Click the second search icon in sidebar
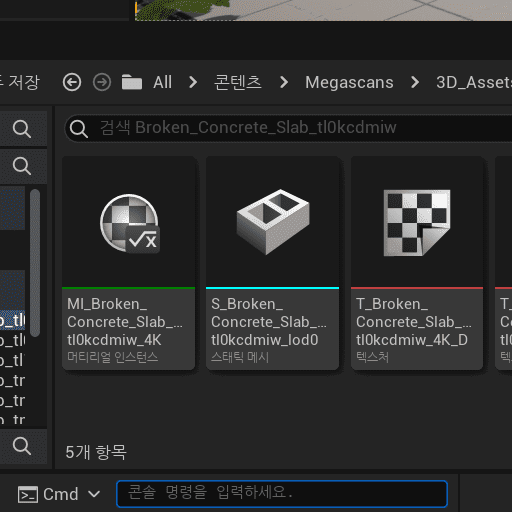 pos(22,166)
